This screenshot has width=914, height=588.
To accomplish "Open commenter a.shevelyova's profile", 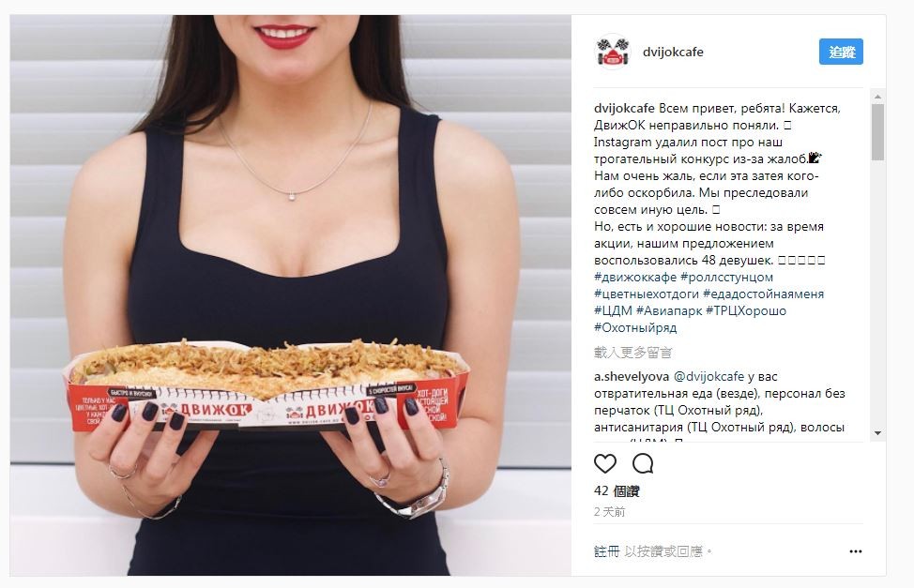I will (632, 376).
